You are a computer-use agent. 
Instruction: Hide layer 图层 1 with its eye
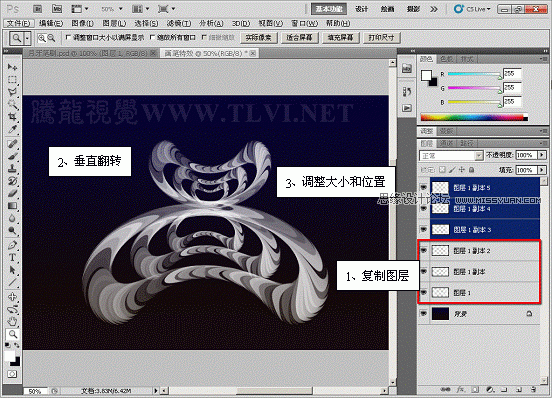click(424, 292)
